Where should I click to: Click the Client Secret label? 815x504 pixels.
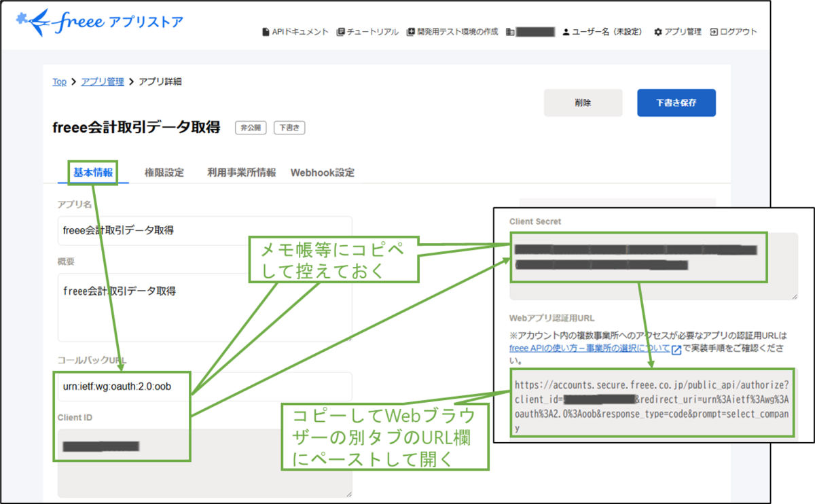(x=535, y=221)
